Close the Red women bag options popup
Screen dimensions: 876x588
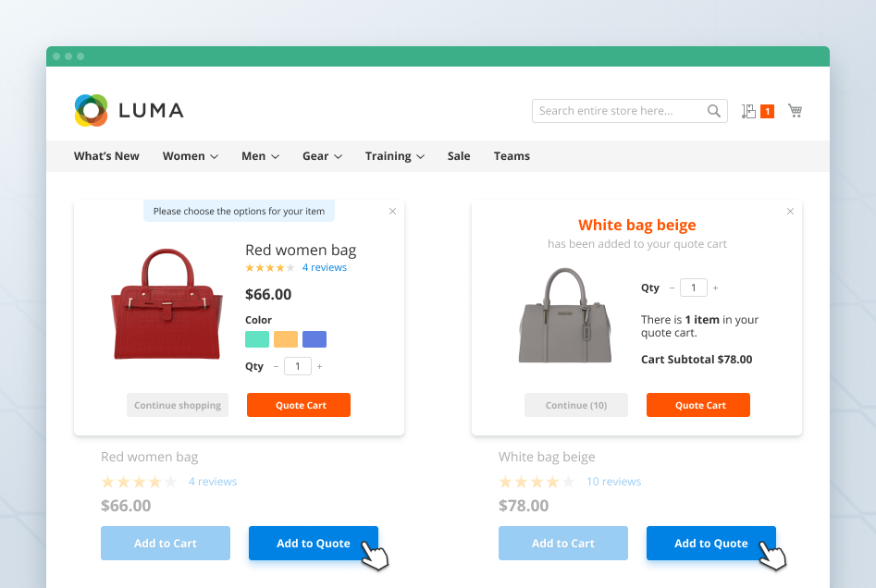(392, 211)
